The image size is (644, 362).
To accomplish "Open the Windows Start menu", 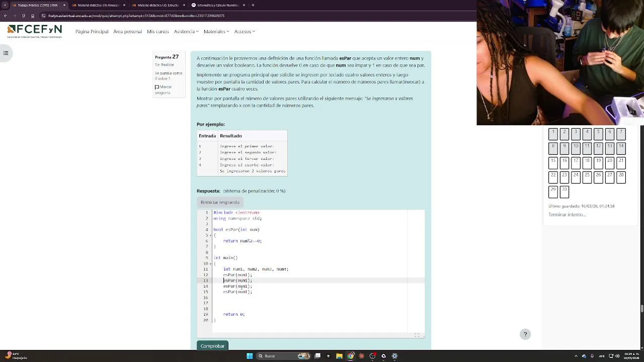I will point(250,356).
